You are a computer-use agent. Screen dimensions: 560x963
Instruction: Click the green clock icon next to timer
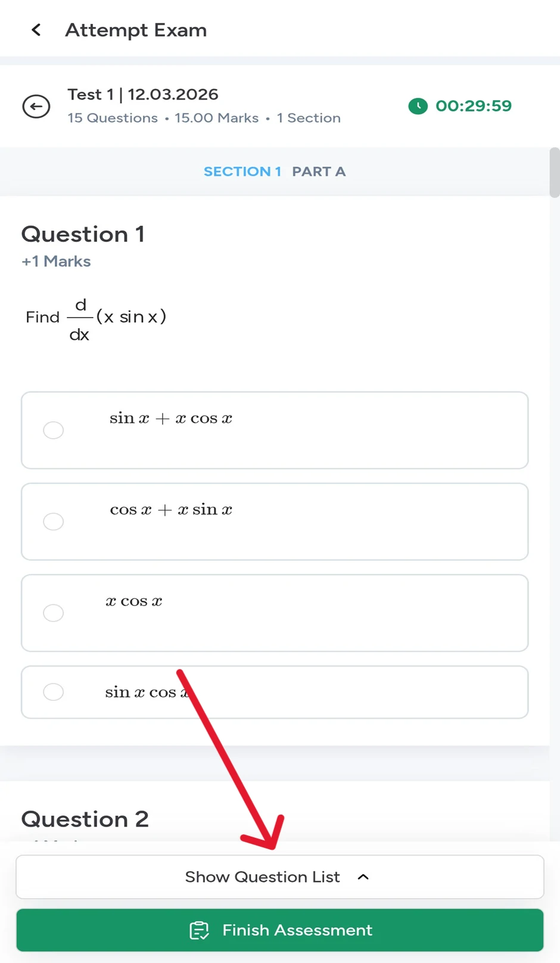point(418,106)
